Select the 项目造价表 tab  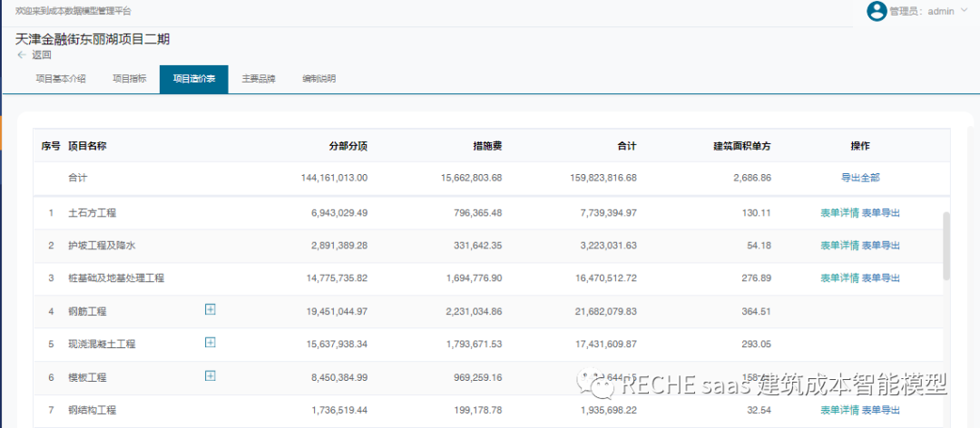pyautogui.click(x=194, y=79)
